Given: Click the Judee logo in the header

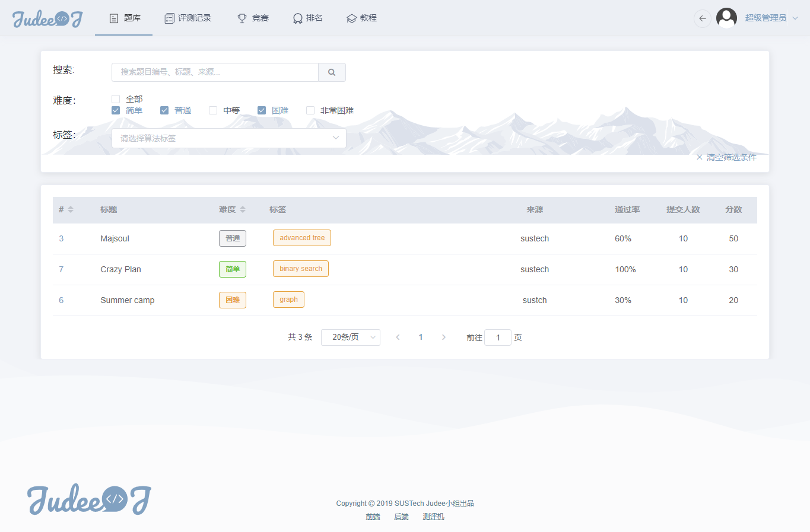Looking at the screenshot, I should (x=47, y=18).
